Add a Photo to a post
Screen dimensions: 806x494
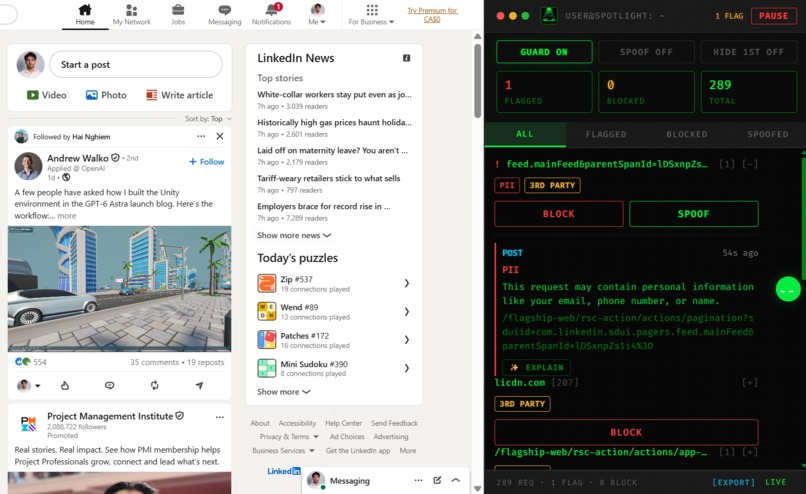[106, 95]
